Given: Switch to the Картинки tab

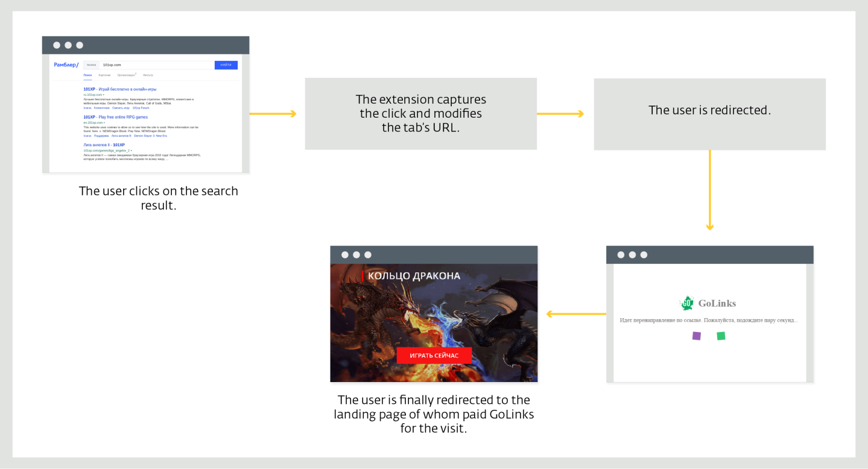Looking at the screenshot, I should pos(104,75).
